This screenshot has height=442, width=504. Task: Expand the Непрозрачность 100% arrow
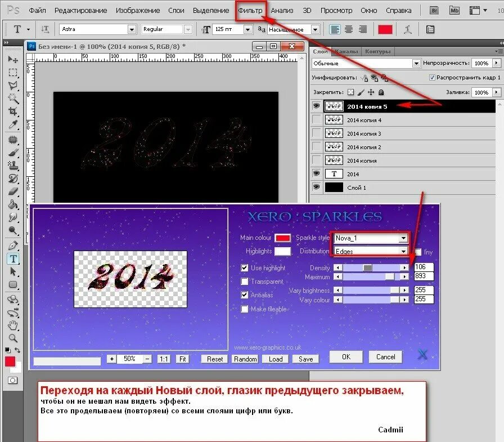point(497,63)
